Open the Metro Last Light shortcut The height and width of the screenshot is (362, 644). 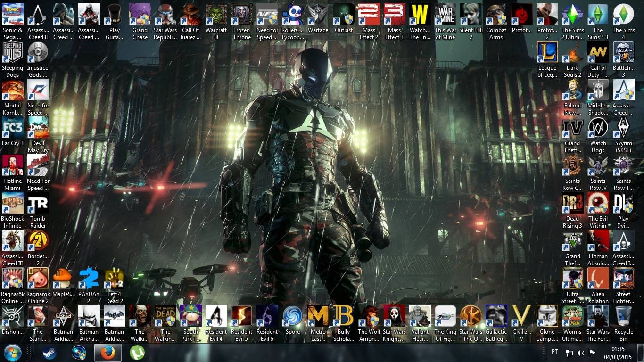[318, 316]
